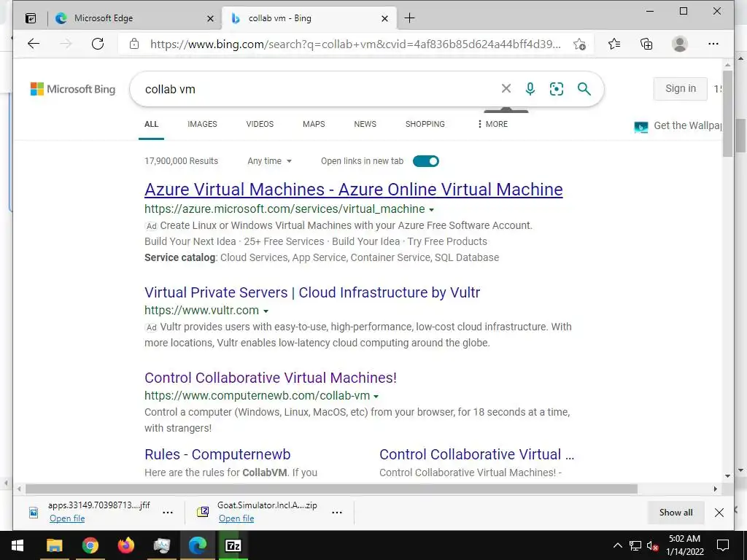
Task: Click the network tray icon
Action: pyautogui.click(x=635, y=545)
